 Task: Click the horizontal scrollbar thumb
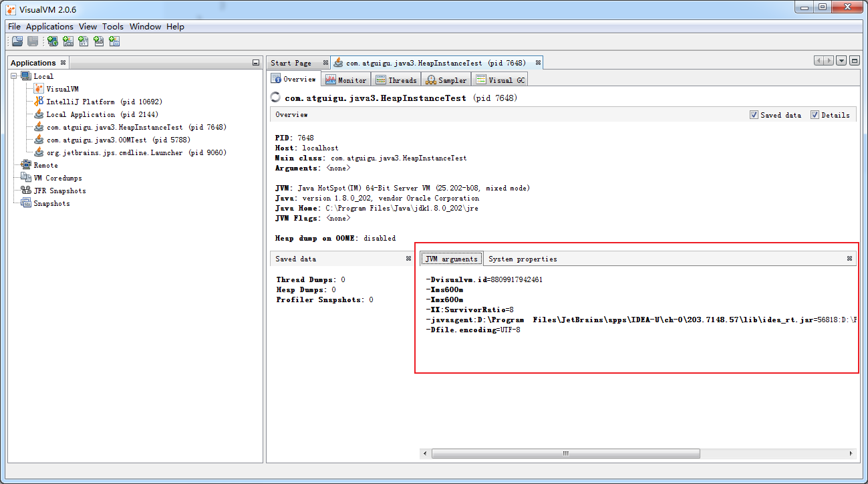(565, 453)
